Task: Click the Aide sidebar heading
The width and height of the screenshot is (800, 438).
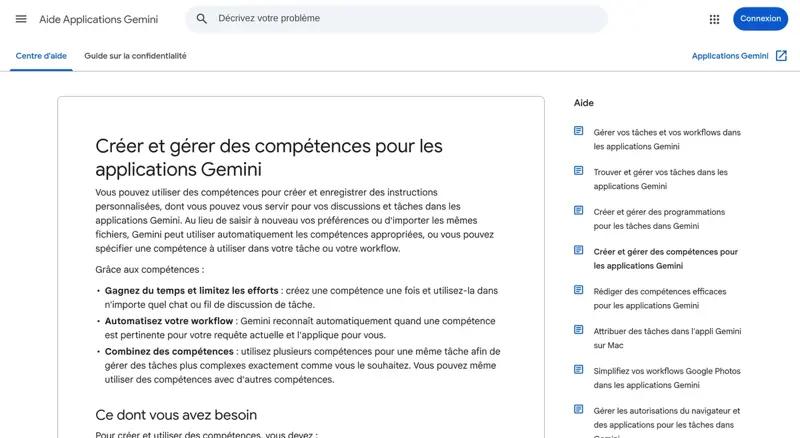Action: pos(584,103)
